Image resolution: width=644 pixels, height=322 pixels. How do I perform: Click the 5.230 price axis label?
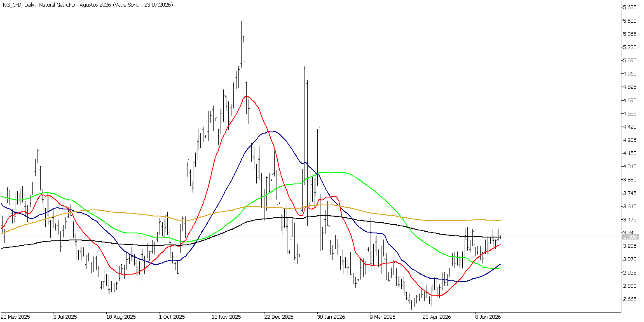[x=630, y=47]
